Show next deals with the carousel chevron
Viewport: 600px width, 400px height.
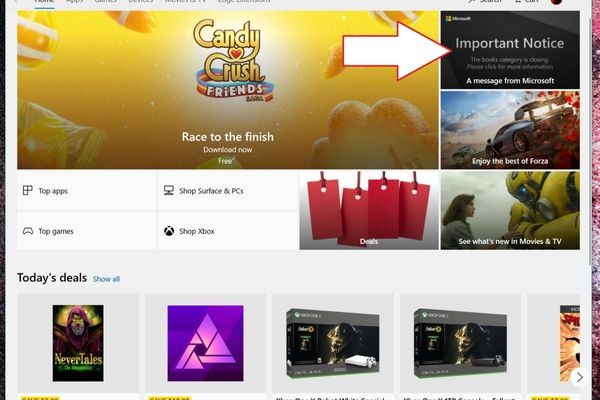coord(579,377)
